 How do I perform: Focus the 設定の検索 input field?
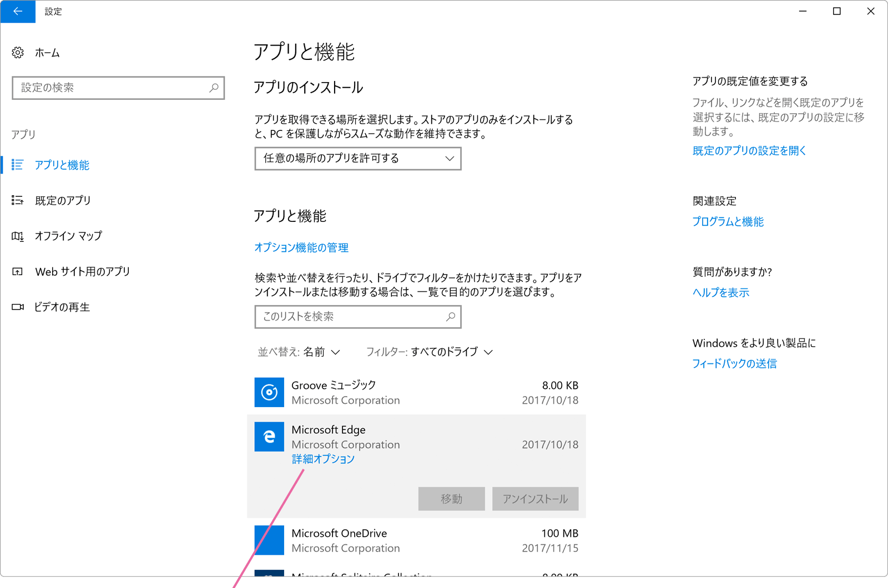click(x=118, y=88)
